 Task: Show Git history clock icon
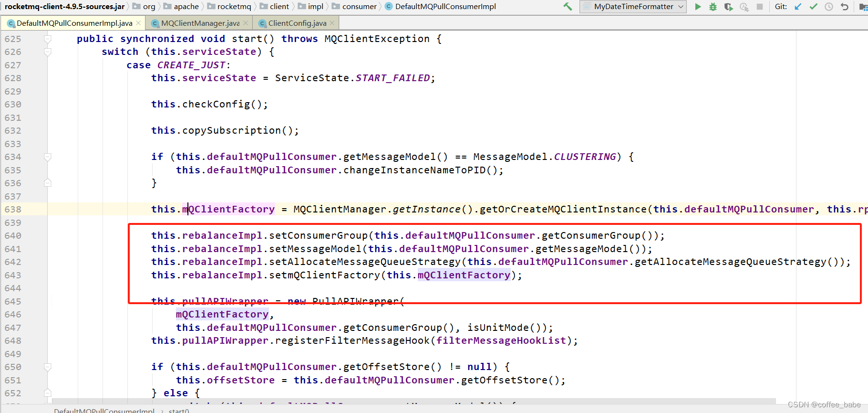click(x=829, y=7)
